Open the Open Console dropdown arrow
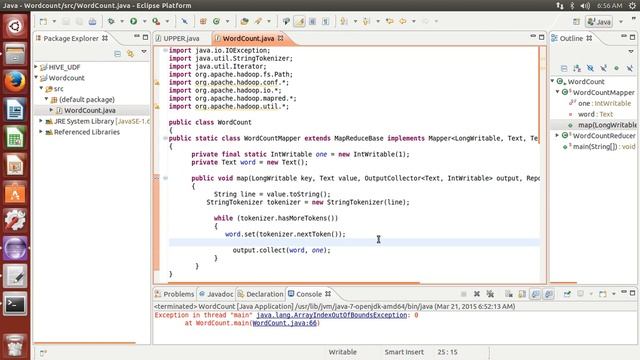The height and width of the screenshot is (360, 640). [x=613, y=294]
